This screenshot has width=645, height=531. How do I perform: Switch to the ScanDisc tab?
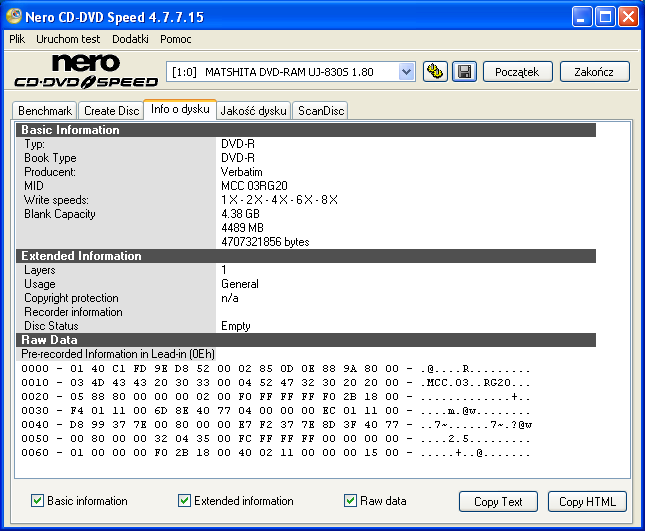click(x=321, y=111)
